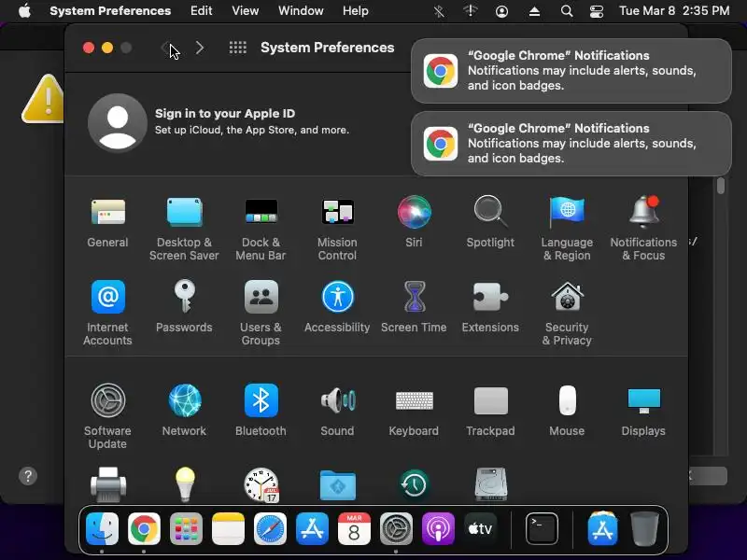Viewport: 747px width, 560px height.
Task: Launch Google Chrome from the Dock
Action: click(144, 528)
